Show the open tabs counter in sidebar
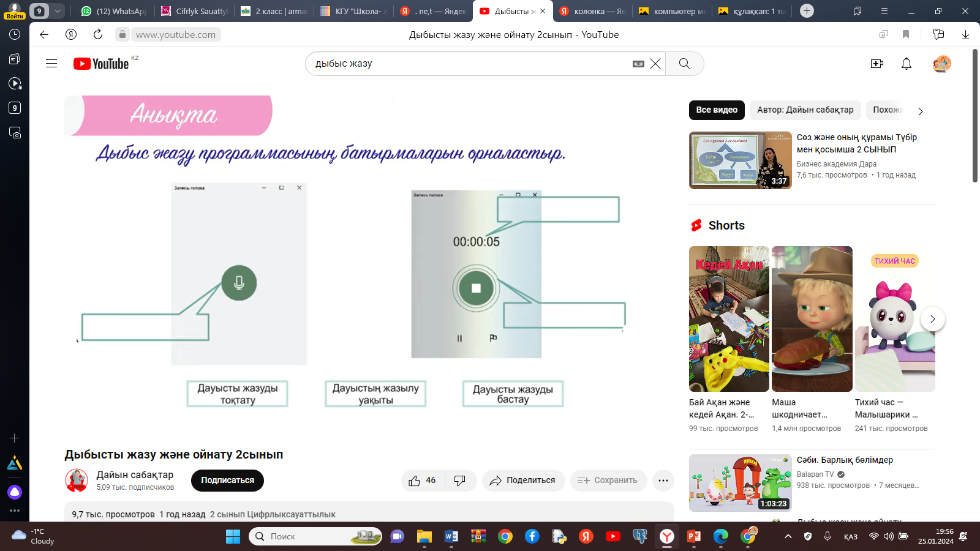Image resolution: width=980 pixels, height=551 pixels. click(15, 108)
